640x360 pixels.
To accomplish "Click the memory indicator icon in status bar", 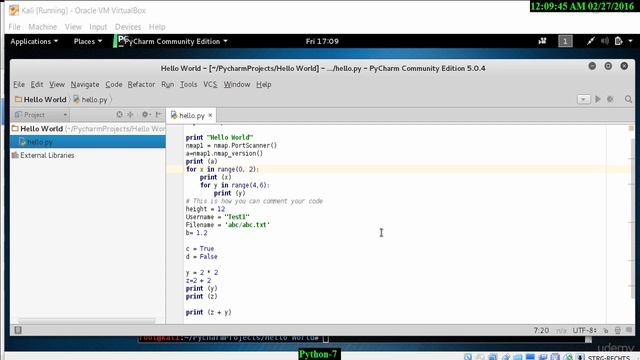I will pyautogui.click(x=629, y=330).
